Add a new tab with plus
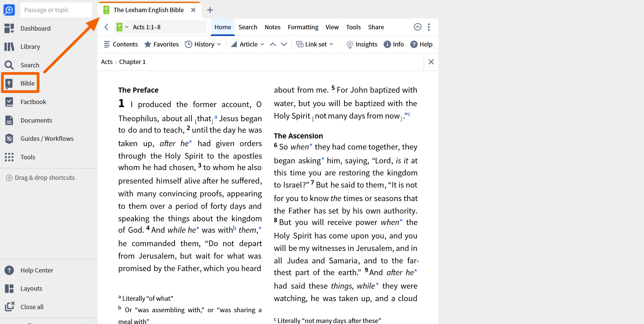644x324 pixels. [210, 10]
